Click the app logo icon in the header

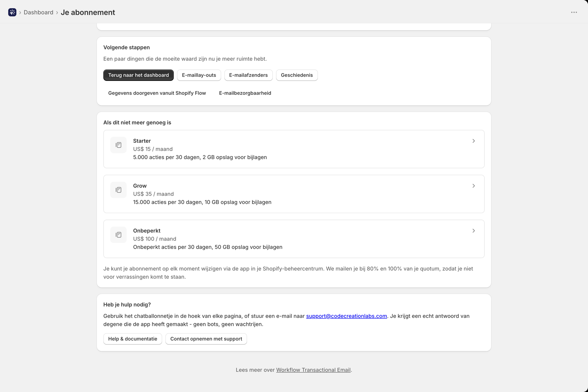click(12, 12)
